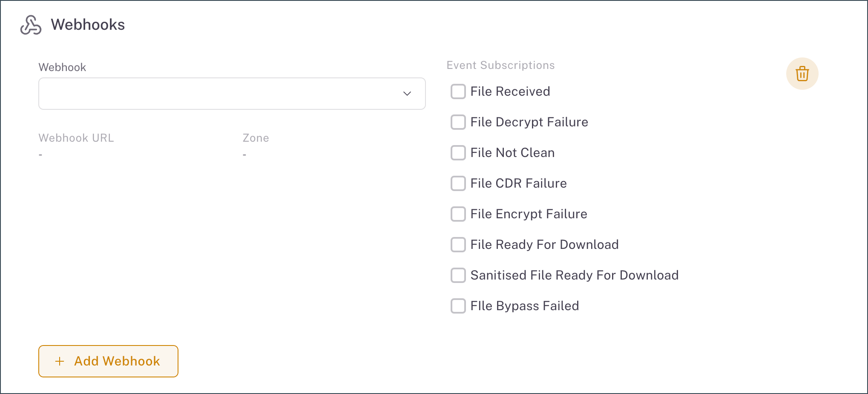Enable Sanitised File Ready For Download
868x394 pixels.
click(x=458, y=275)
